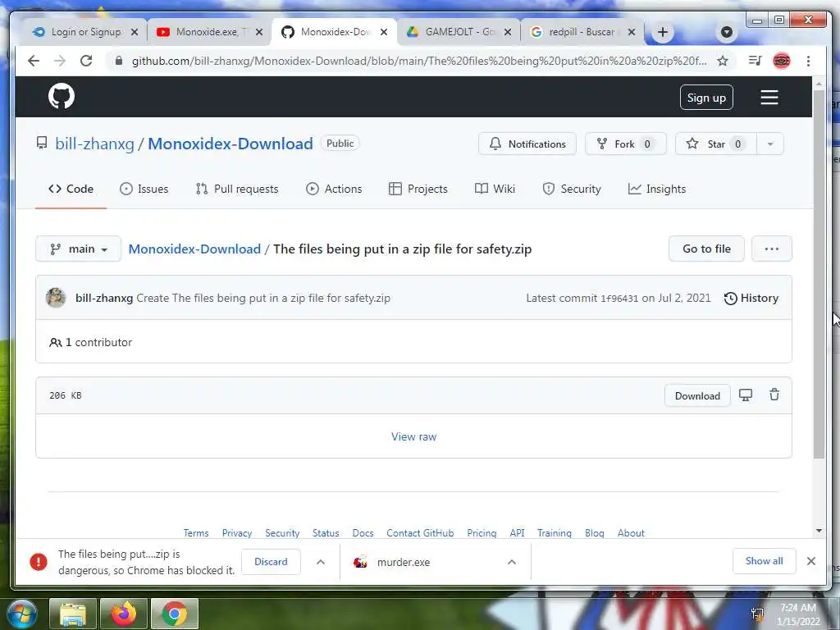The image size is (840, 630).
Task: Click the Windows Start orb
Action: point(22,614)
